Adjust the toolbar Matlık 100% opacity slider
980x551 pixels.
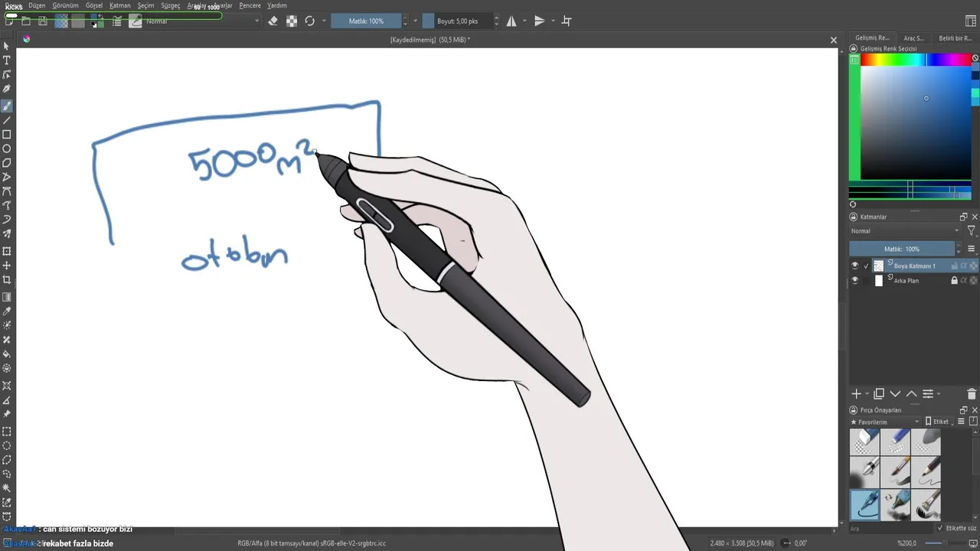[x=367, y=21]
